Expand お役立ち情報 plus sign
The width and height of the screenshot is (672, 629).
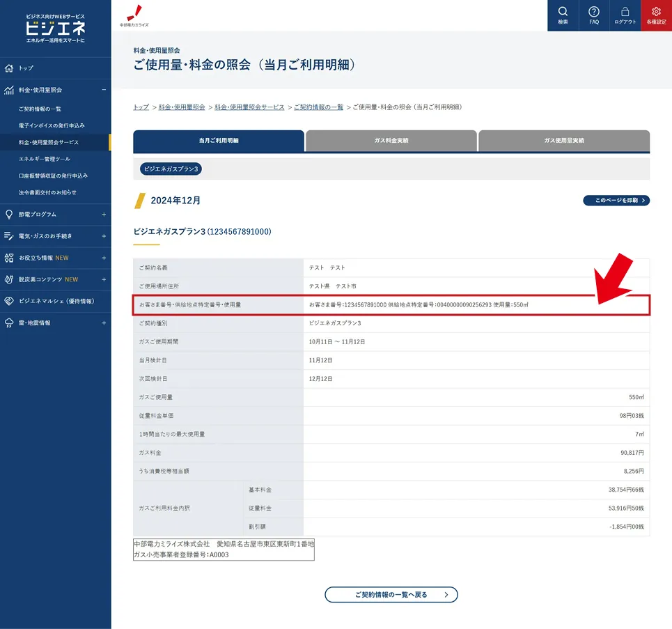click(104, 258)
